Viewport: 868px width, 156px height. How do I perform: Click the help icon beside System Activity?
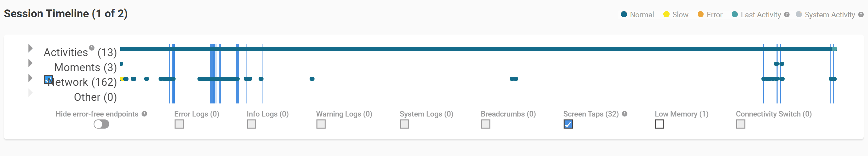click(861, 15)
